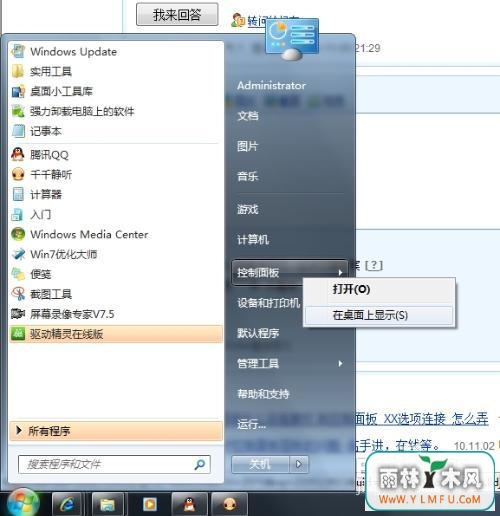500x516 pixels.
Task: Click the search programs and files box
Action: tap(114, 464)
